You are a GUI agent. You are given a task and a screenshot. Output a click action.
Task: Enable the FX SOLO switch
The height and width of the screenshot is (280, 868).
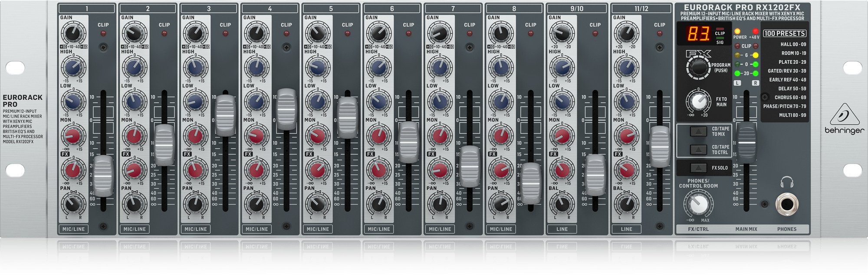698,168
